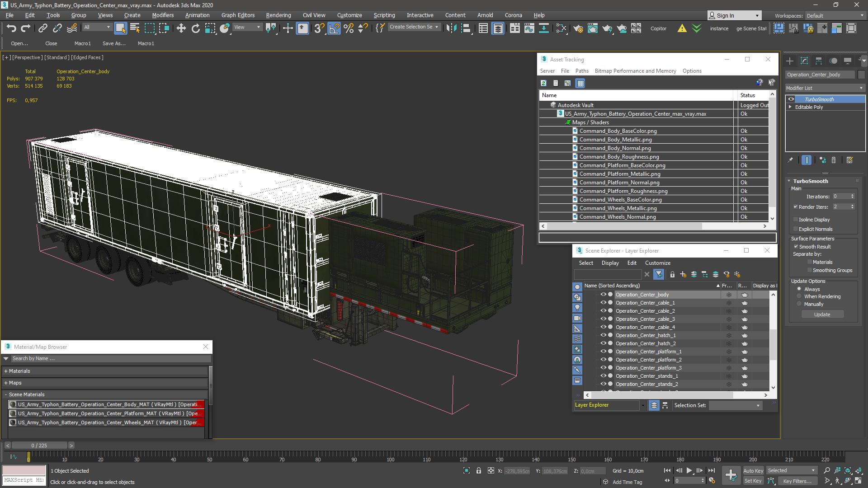Screen dimensions: 868x488
Task: Expand the Editable Poly modifier
Action: click(790, 107)
